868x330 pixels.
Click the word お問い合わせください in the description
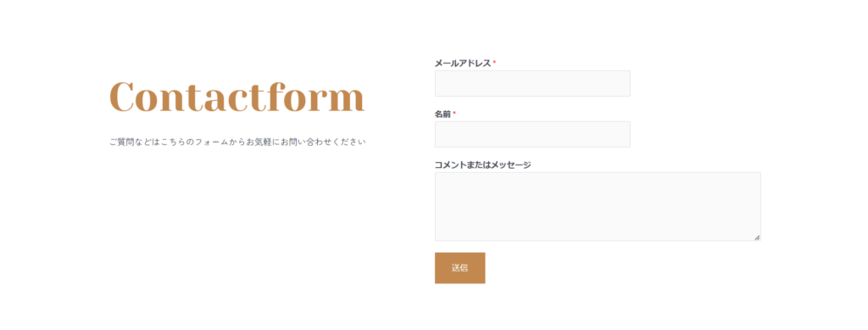click(323, 143)
